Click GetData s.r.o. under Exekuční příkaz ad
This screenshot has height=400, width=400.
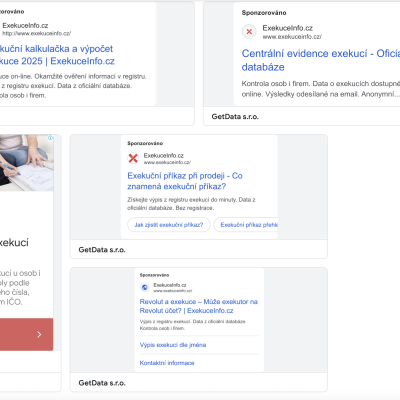pos(102,250)
